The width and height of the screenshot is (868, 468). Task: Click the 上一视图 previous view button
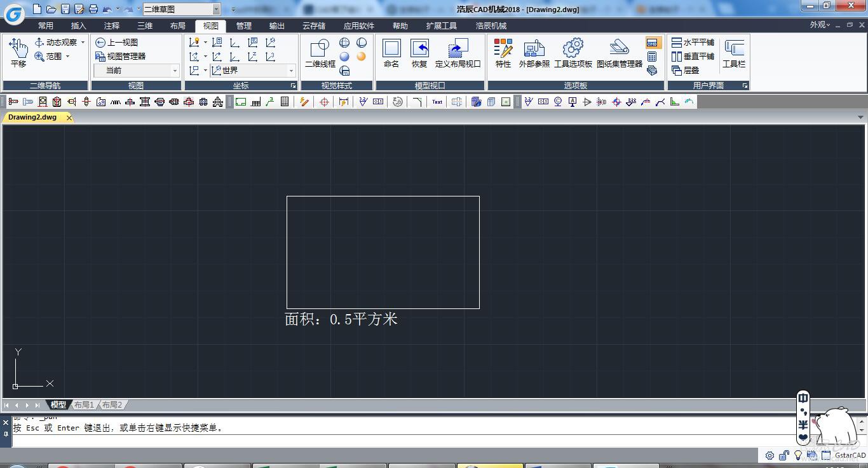point(117,43)
